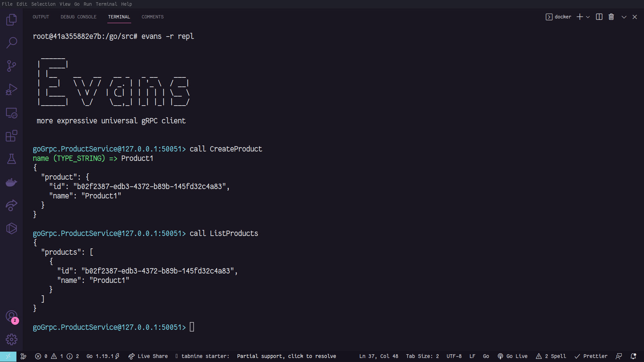
Task: Click the terminal prompt cursor input
Action: click(192, 327)
